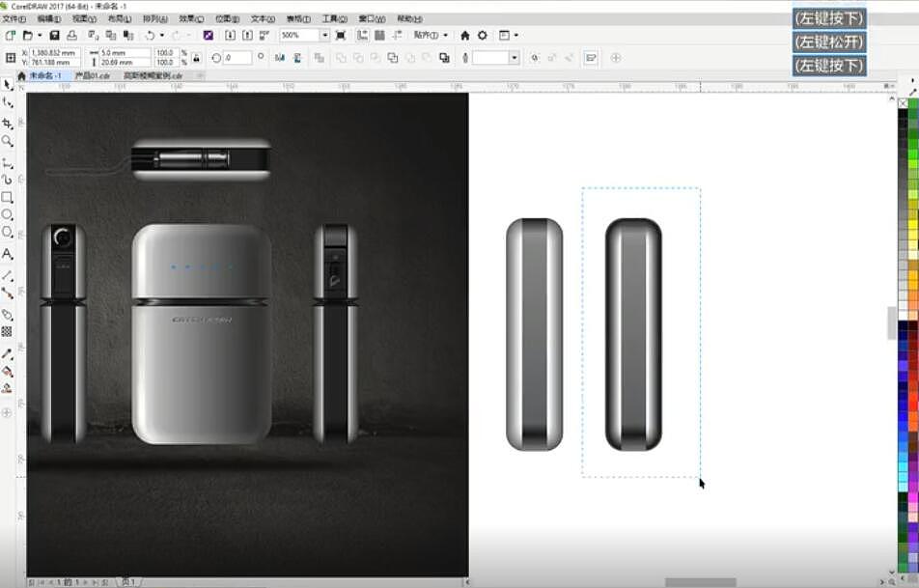Toggle show guidelines button

point(398,35)
